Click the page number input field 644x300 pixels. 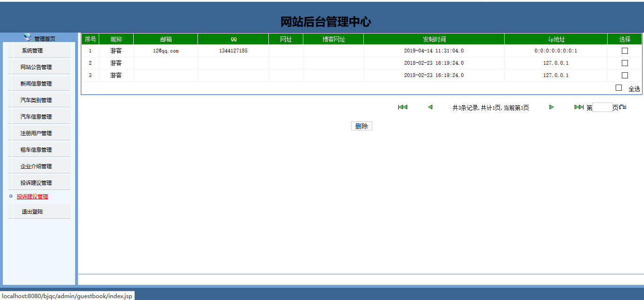coord(602,108)
